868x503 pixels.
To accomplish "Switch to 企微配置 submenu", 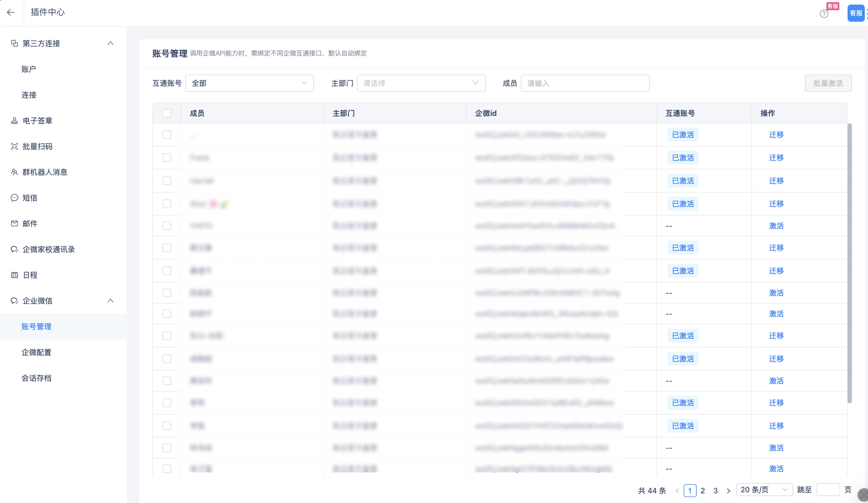I will coord(36,352).
